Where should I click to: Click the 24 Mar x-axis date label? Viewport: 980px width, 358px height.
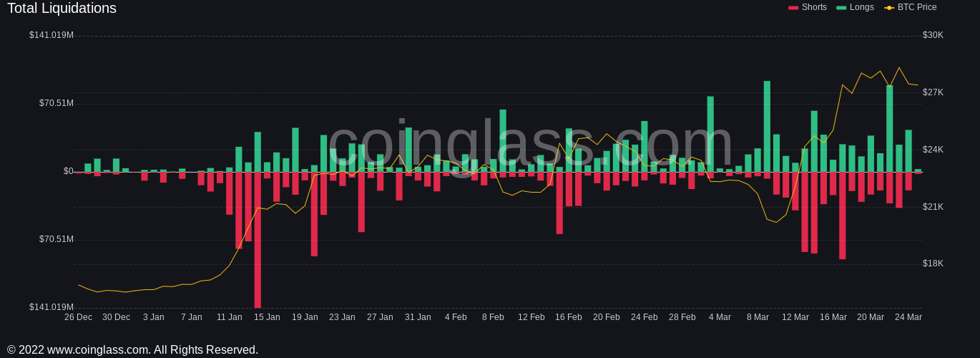[908, 317]
